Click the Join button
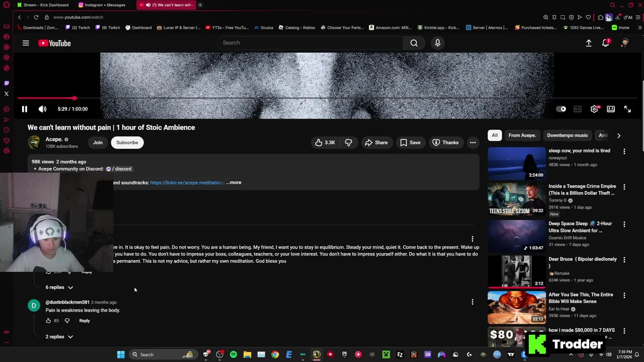The width and height of the screenshot is (644, 362). [x=98, y=143]
